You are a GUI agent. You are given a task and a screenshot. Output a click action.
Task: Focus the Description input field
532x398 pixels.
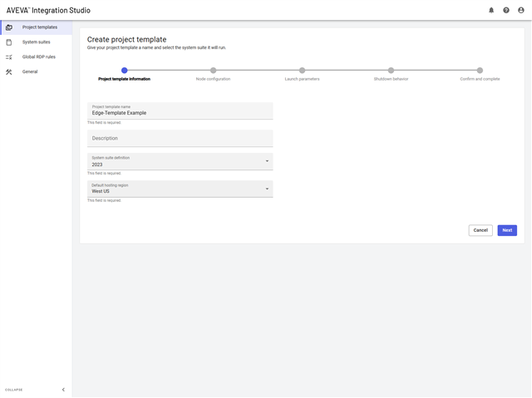pos(180,138)
